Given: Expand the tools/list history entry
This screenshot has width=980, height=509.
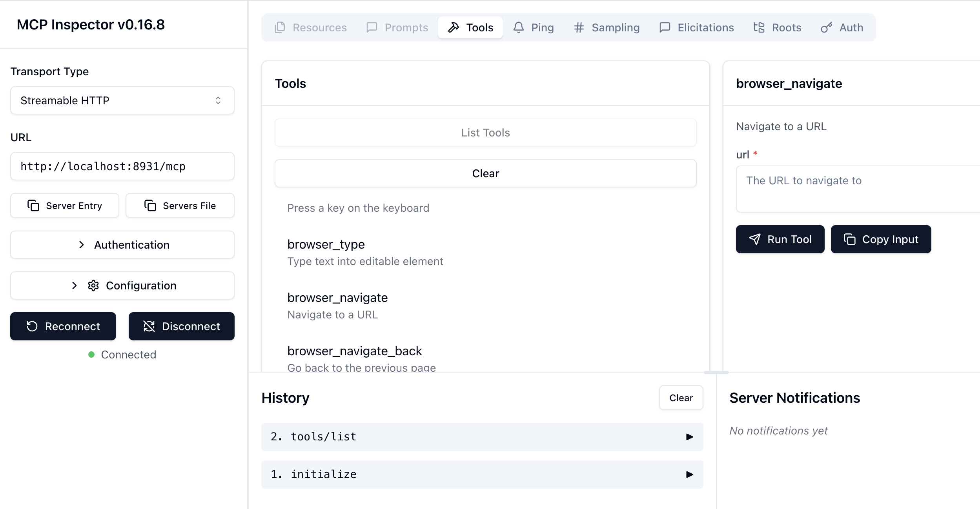Looking at the screenshot, I should tap(689, 437).
